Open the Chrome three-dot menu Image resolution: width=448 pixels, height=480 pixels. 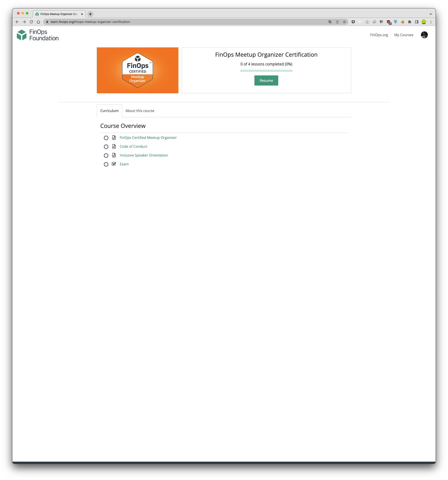click(x=431, y=22)
